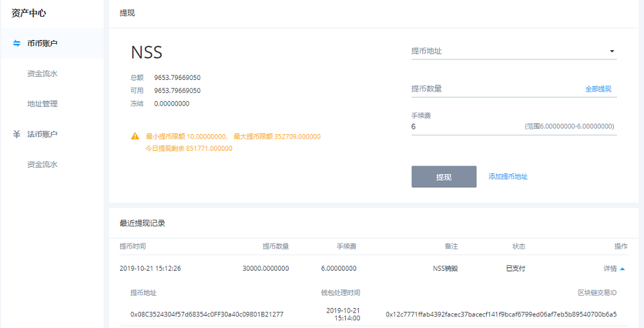The height and width of the screenshot is (328, 644).
Task: Click the withdrawal address 0x08C3524304f57d...
Action: [x=207, y=314]
